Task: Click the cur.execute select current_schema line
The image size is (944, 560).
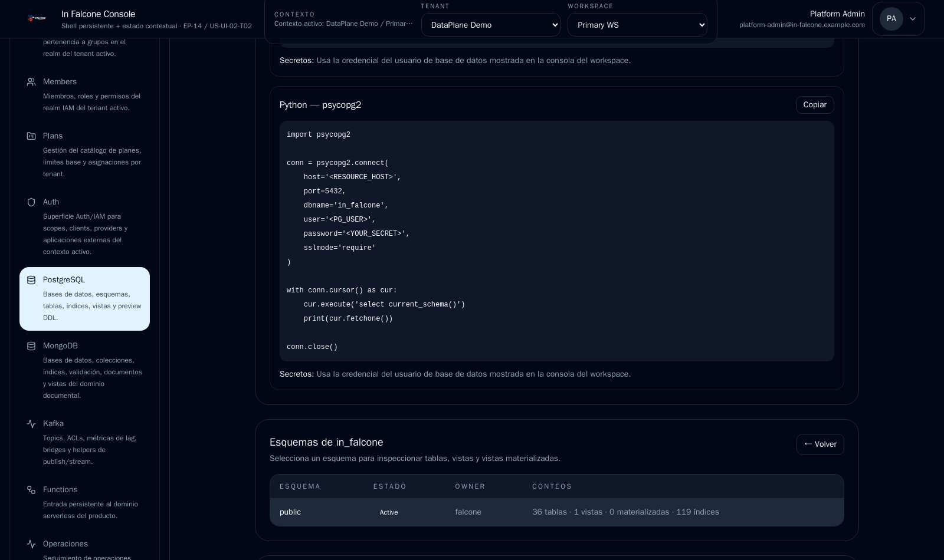Action: [x=385, y=305]
